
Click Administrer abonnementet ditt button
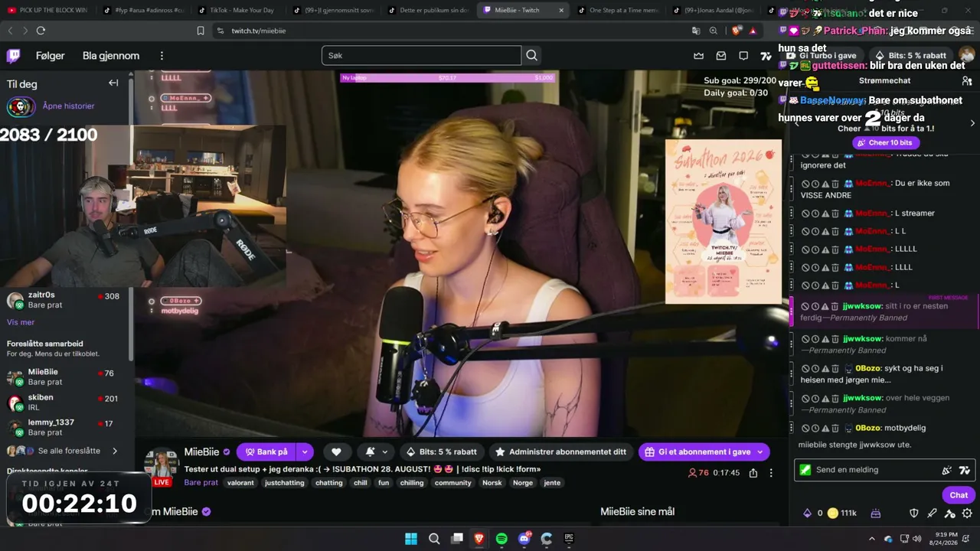pos(560,452)
